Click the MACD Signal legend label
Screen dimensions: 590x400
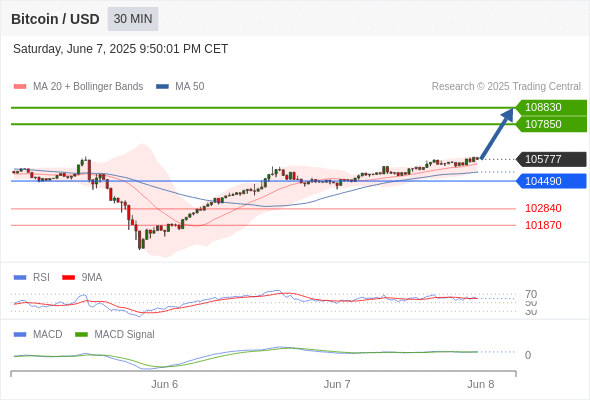click(x=125, y=335)
